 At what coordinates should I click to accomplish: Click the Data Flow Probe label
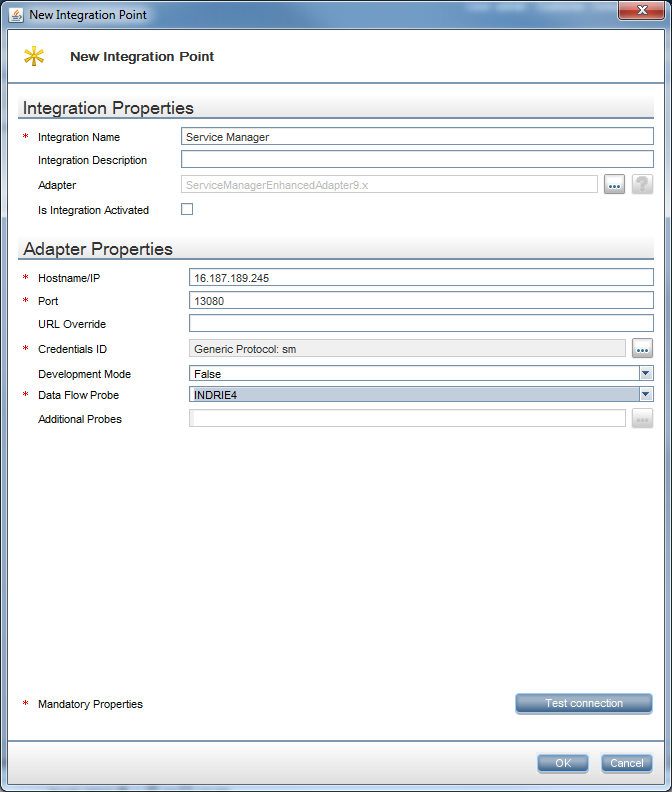coord(78,395)
